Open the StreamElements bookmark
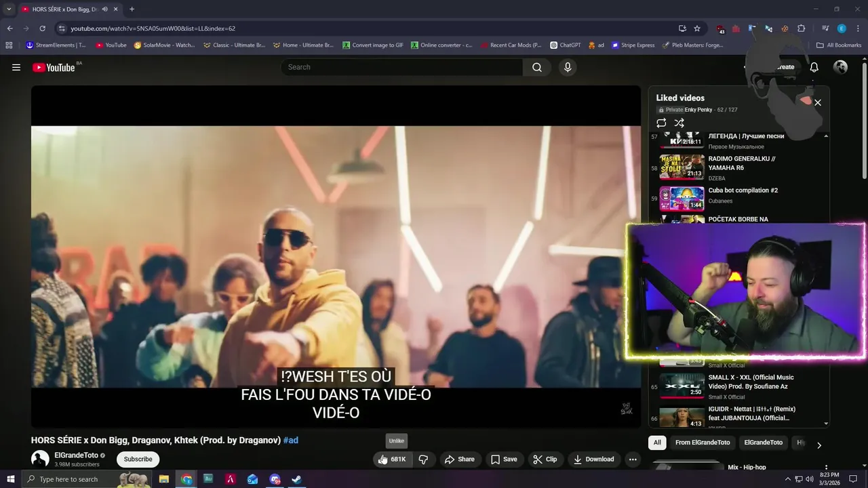The width and height of the screenshot is (868, 488). (x=56, y=45)
